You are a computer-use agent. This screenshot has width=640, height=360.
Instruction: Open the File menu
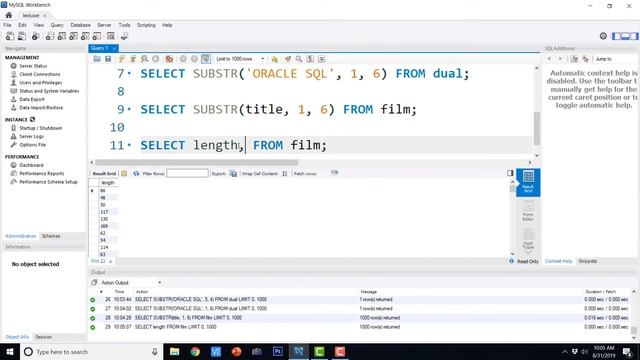click(x=7, y=25)
